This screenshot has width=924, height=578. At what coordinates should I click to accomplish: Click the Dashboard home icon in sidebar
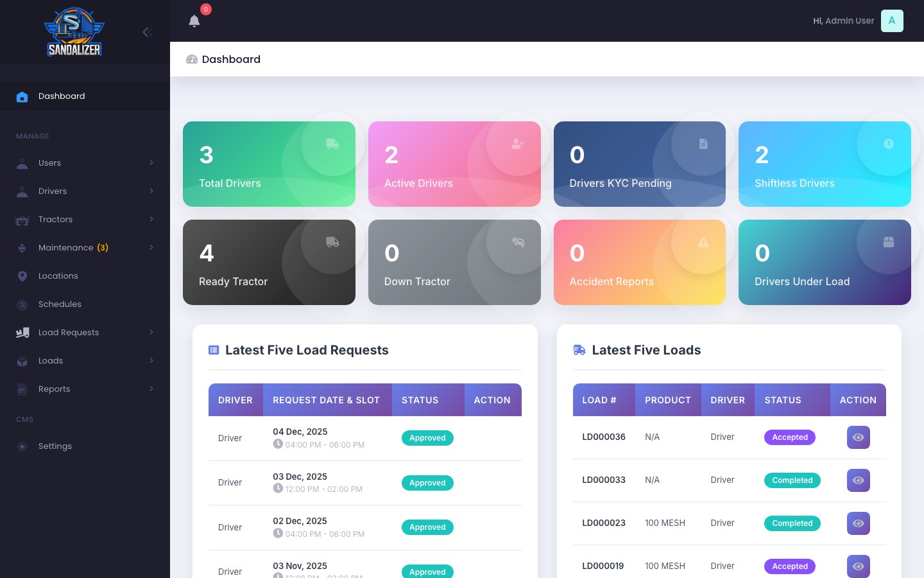pos(22,96)
